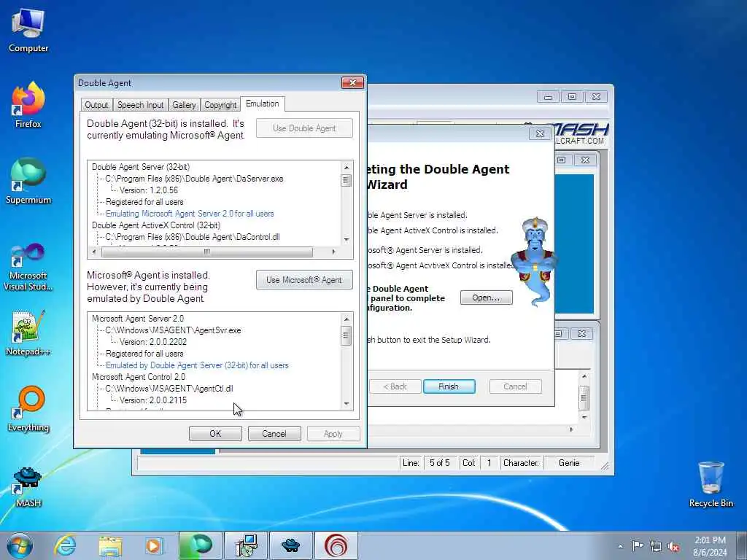Viewport: 747px width, 560px height.
Task: Select the DaControl.dll path row
Action: pyautogui.click(x=192, y=237)
